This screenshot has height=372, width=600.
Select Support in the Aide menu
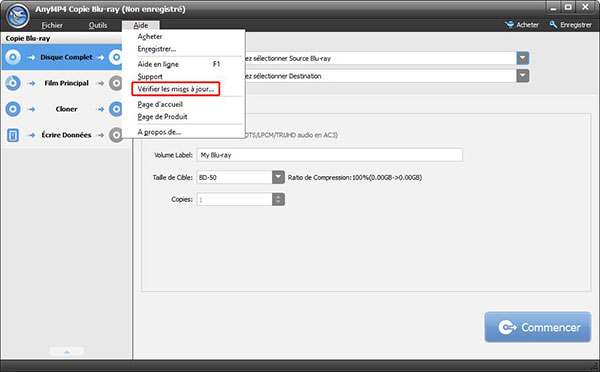coord(150,77)
